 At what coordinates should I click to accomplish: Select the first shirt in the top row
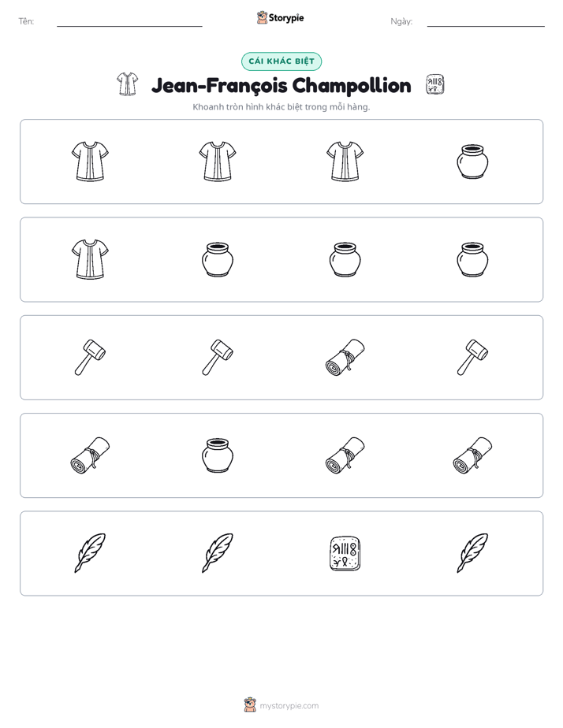[90, 161]
